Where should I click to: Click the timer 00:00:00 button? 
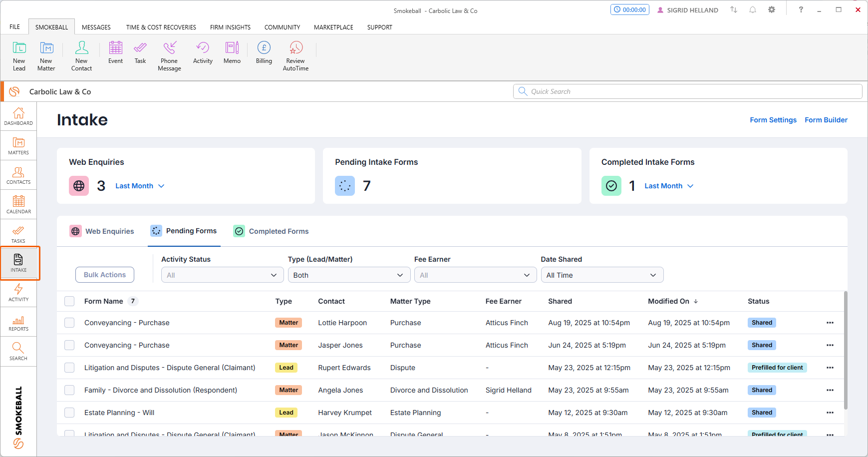[x=629, y=9]
